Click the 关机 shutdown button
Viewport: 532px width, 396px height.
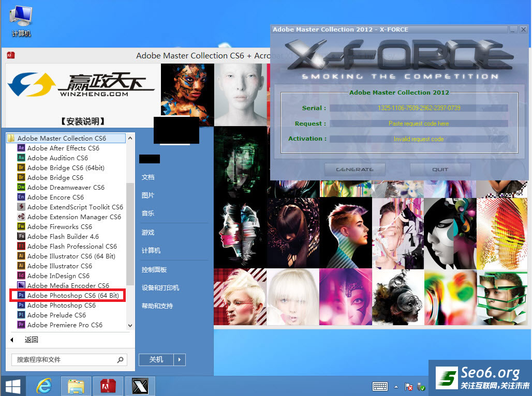(x=156, y=360)
